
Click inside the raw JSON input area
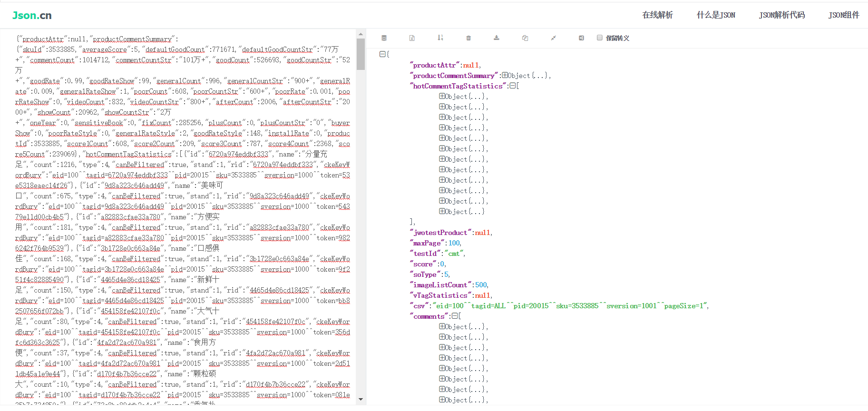(x=183, y=217)
